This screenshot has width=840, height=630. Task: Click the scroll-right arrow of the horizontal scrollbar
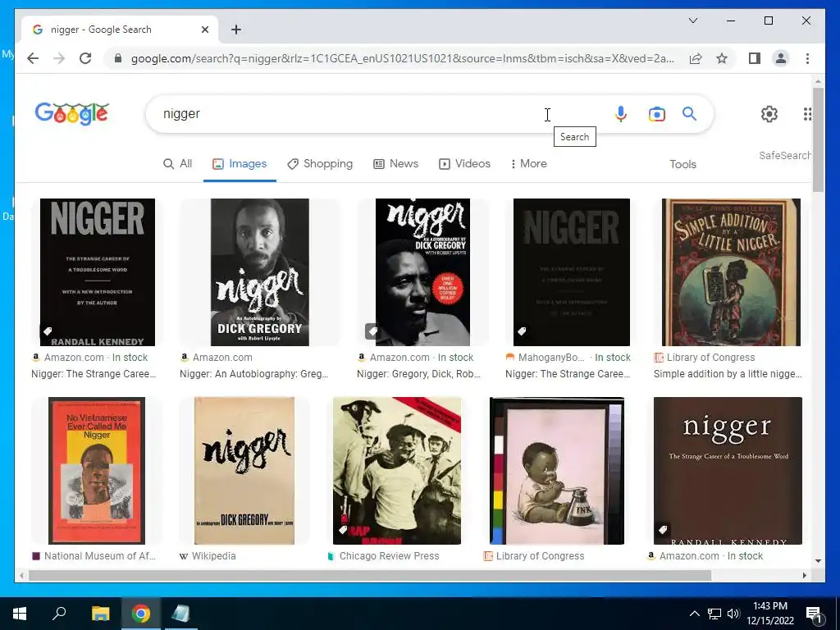click(x=804, y=575)
